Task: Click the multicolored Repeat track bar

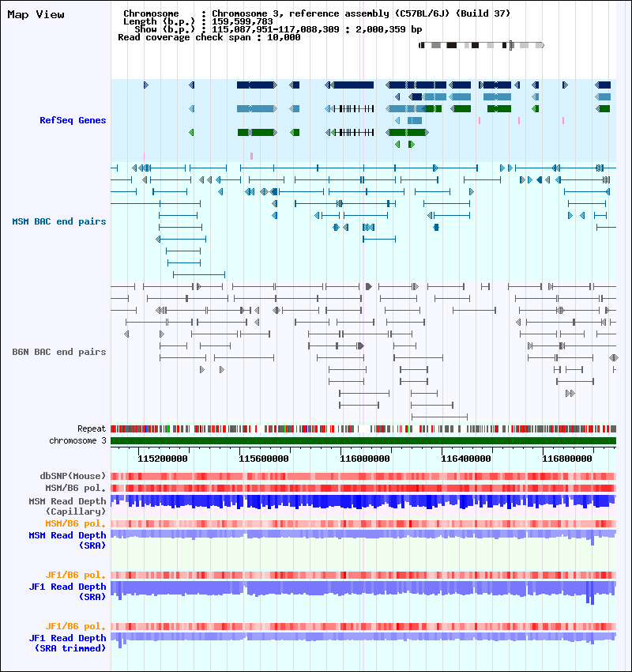Action: pos(363,428)
